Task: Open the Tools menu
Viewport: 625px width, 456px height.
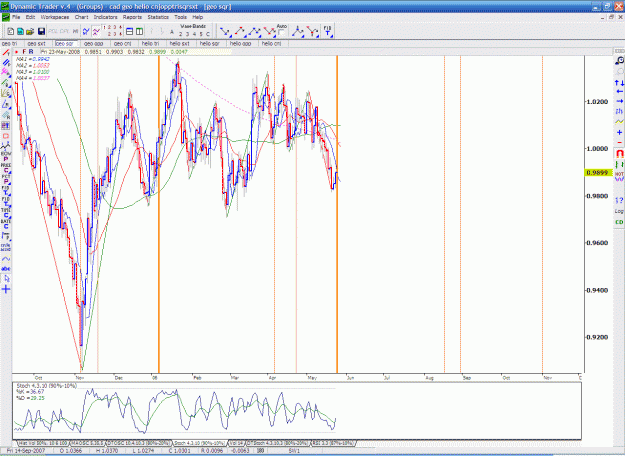Action: click(x=180, y=17)
